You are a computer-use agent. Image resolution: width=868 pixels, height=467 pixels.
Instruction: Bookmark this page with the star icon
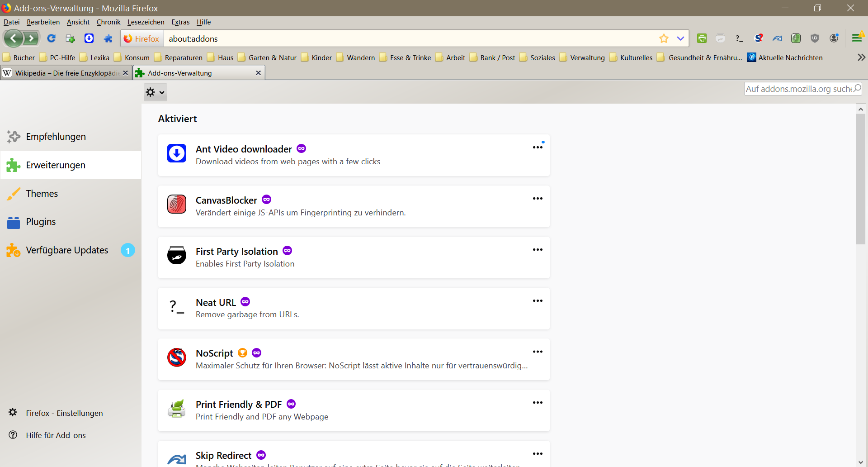pyautogui.click(x=664, y=38)
